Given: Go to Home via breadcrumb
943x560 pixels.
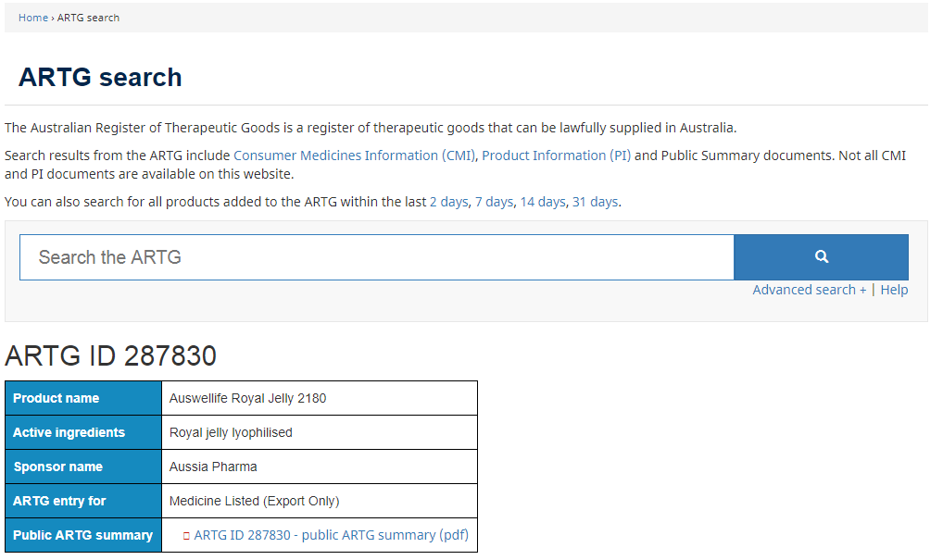Looking at the screenshot, I should coord(33,18).
